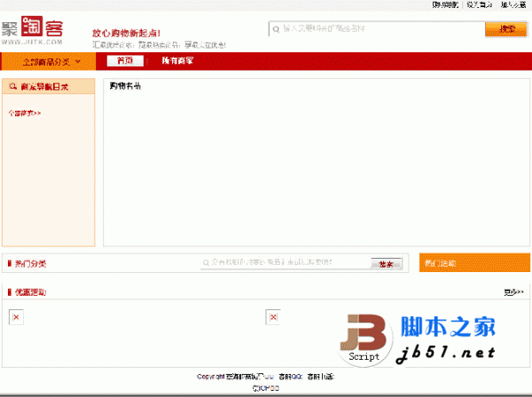The image size is (532, 397).
Task: Click the orange 热门活动 panel header
Action: point(474,262)
